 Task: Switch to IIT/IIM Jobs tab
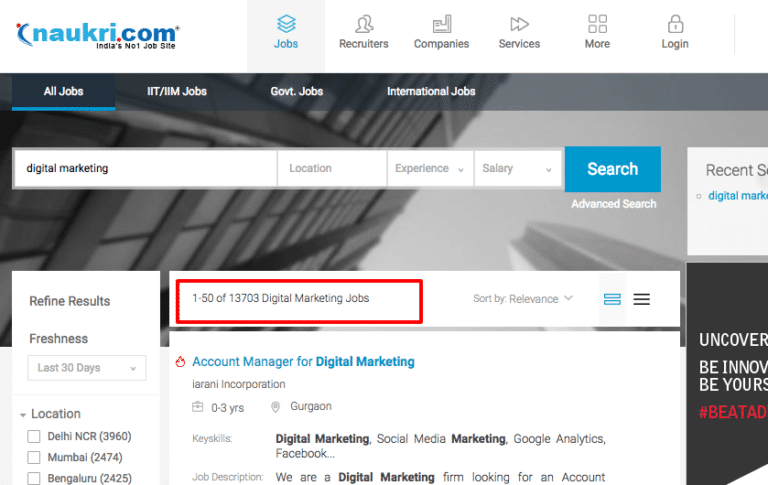[x=177, y=92]
